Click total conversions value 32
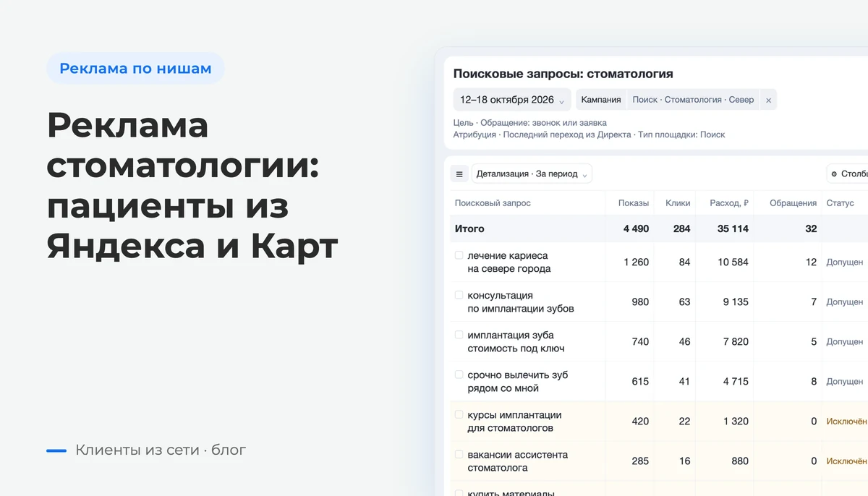The height and width of the screenshot is (496, 868). tap(811, 228)
